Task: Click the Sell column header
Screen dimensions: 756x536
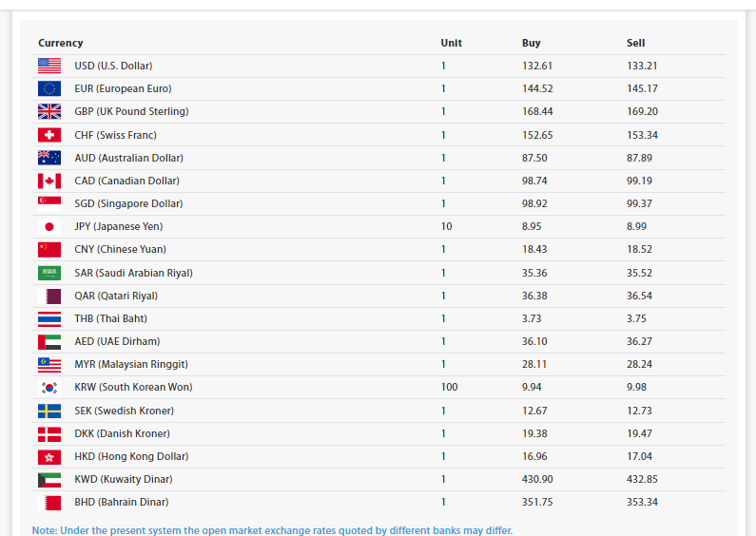Action: pos(635,43)
